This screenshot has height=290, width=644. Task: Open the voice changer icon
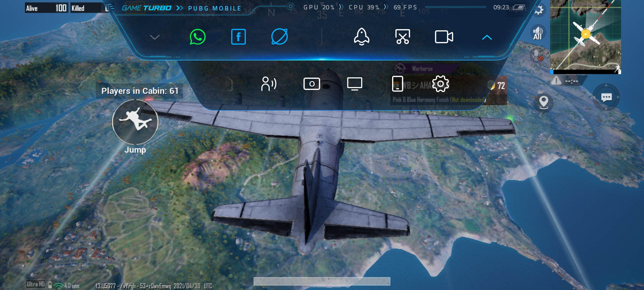coord(269,84)
